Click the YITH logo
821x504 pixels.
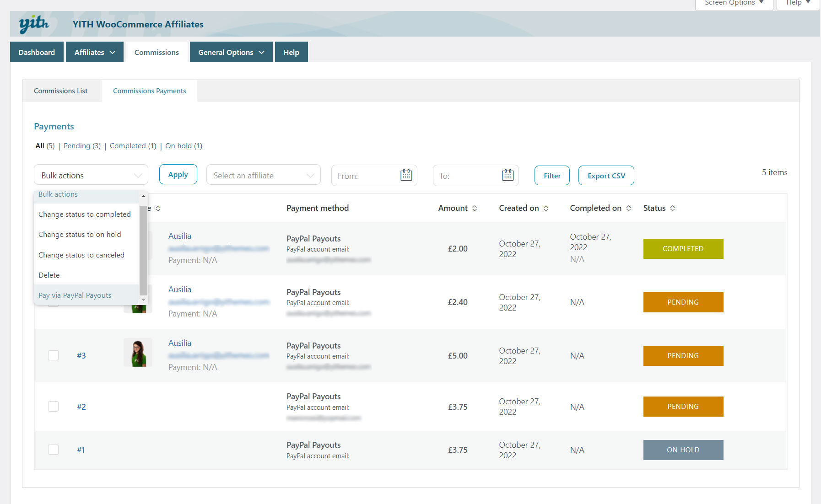tap(34, 24)
